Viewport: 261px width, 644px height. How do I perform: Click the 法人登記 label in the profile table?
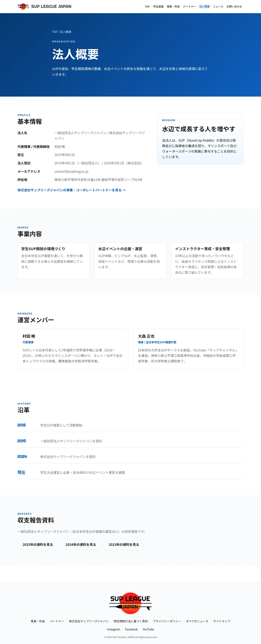24,163
